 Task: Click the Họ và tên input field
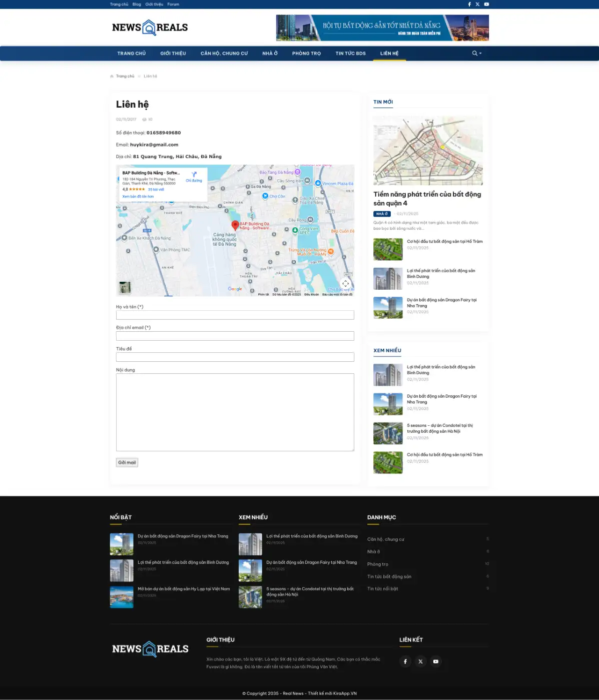(x=235, y=315)
